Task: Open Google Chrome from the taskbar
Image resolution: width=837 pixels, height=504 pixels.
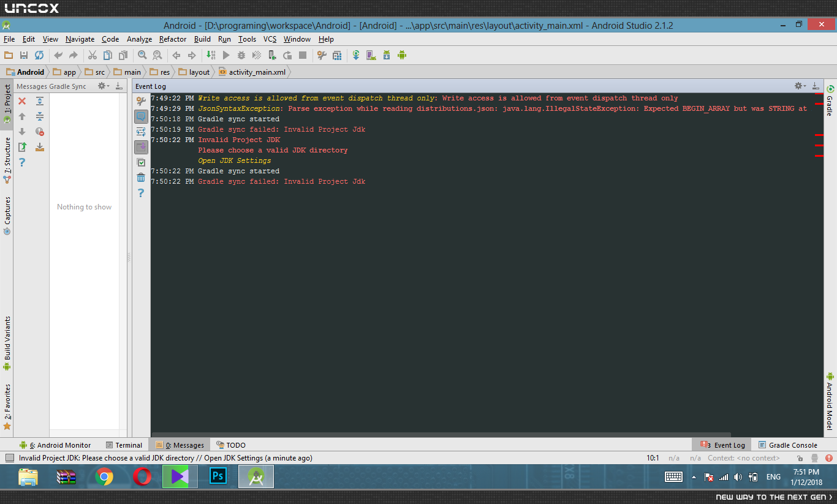Action: 104,476
